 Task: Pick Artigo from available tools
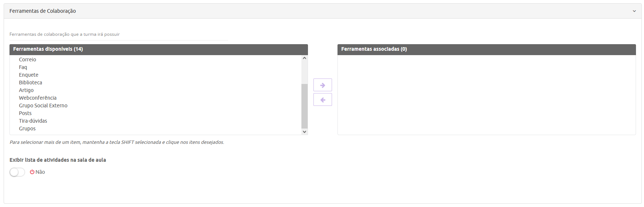point(26,90)
